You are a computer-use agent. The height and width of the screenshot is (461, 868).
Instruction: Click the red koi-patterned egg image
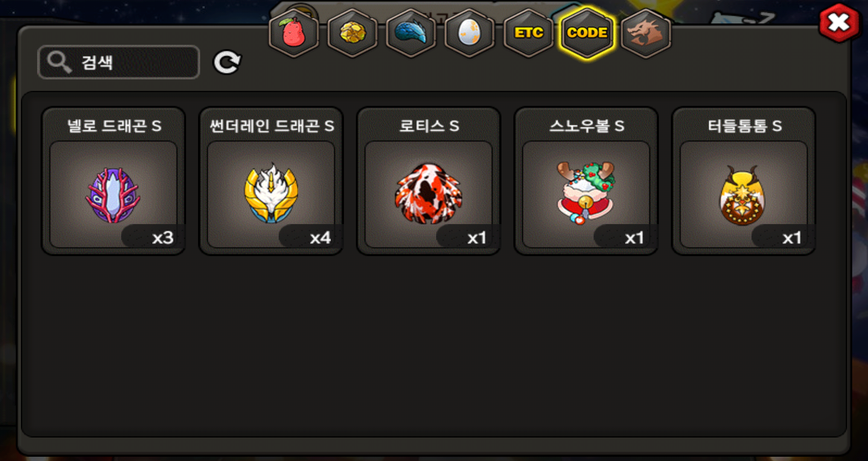pos(428,193)
